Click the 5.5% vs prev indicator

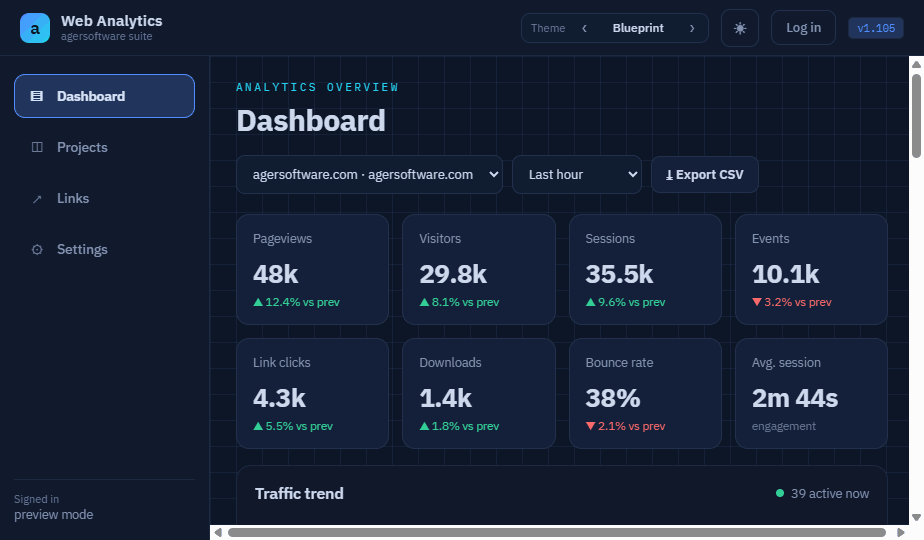coord(293,426)
